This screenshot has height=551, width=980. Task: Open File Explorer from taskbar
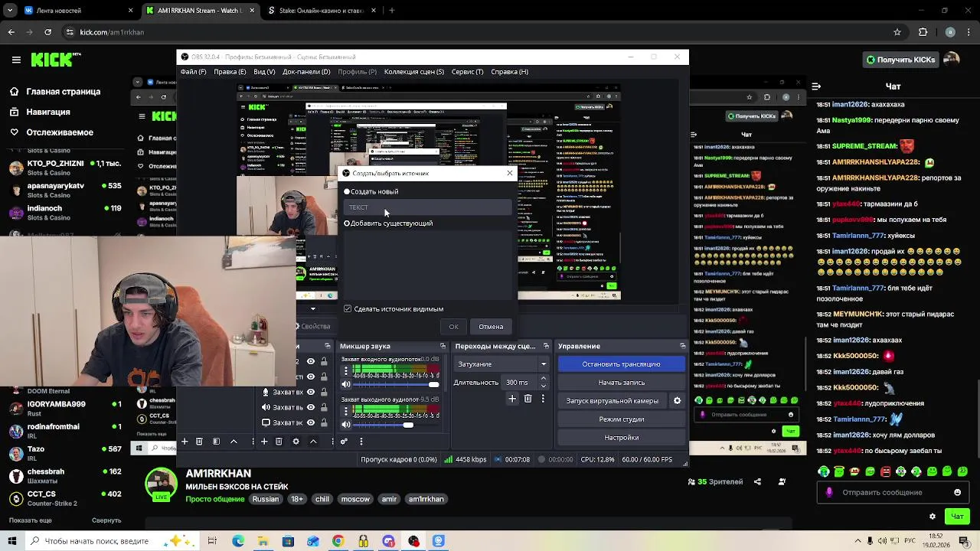click(x=263, y=541)
